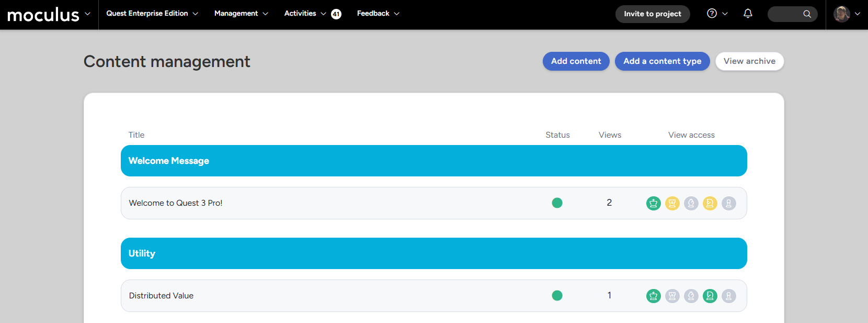Click the magnifying glass search icon

tap(807, 14)
